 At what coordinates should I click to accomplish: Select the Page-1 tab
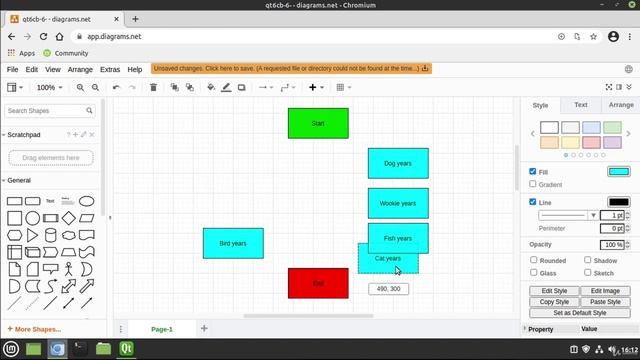tap(162, 329)
